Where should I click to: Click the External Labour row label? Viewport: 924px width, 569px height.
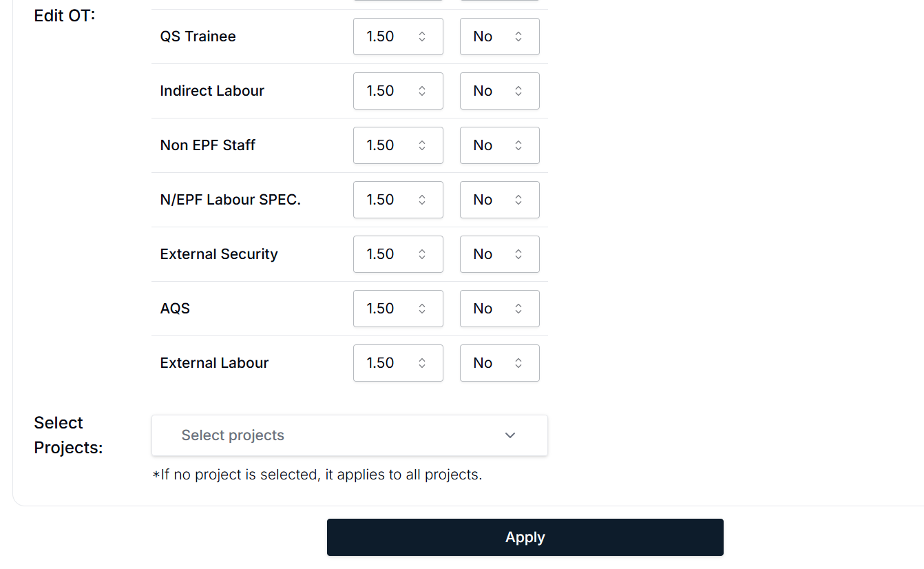pos(214,363)
